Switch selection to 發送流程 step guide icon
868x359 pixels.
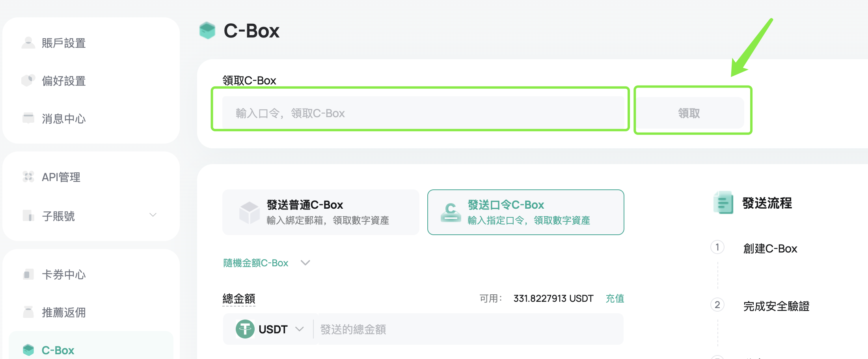pos(723,203)
